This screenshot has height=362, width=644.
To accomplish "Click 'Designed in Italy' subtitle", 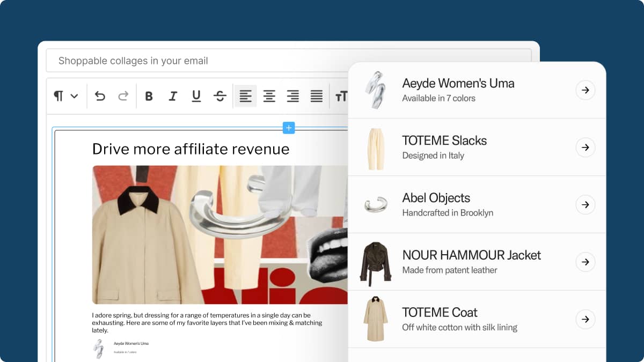I will coord(433,156).
